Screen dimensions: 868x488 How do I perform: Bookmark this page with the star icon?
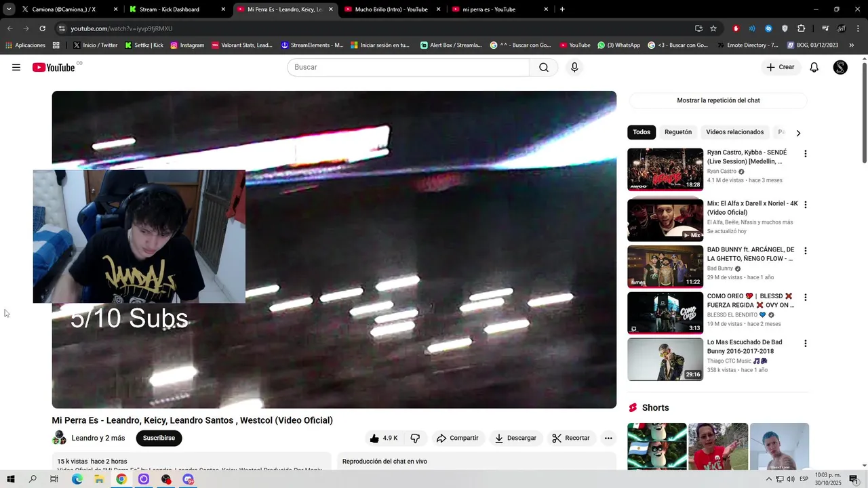pos(713,28)
